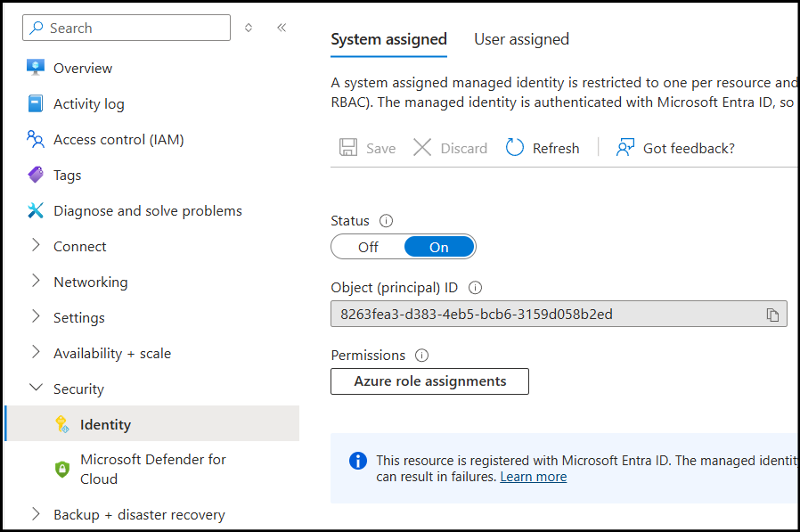Select the System assigned tab
This screenshot has height=532, width=800.
388,39
